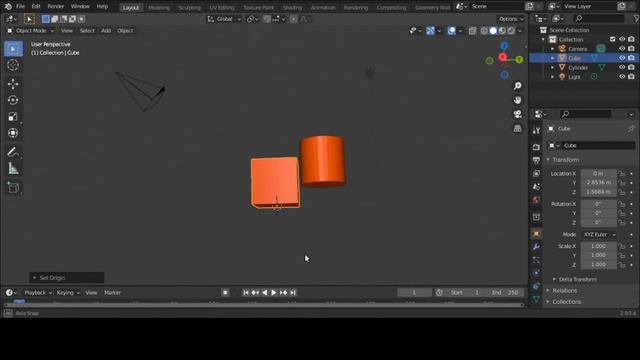Viewport: 640px width, 360px height.
Task: Click the zoom view magnifier icon
Action: (518, 86)
